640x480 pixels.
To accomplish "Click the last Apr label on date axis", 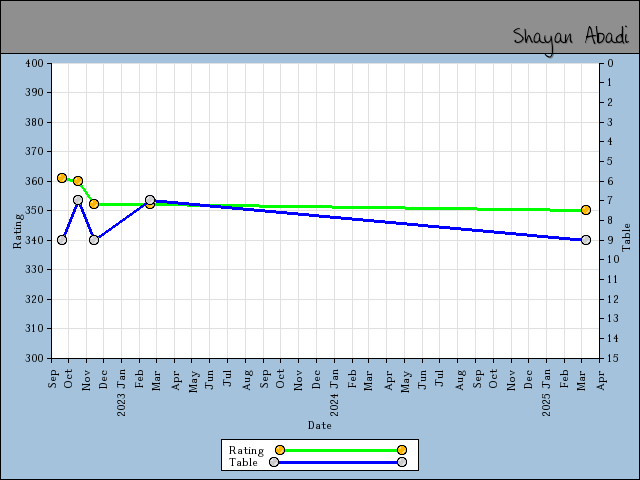I will tap(601, 380).
